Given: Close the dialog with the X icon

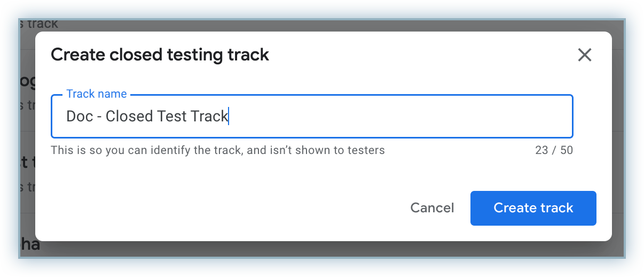Looking at the screenshot, I should (585, 55).
